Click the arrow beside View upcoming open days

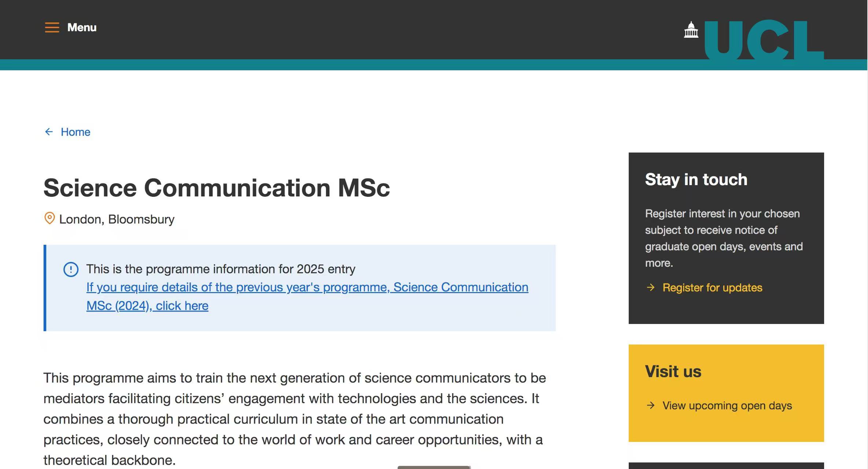pos(651,406)
